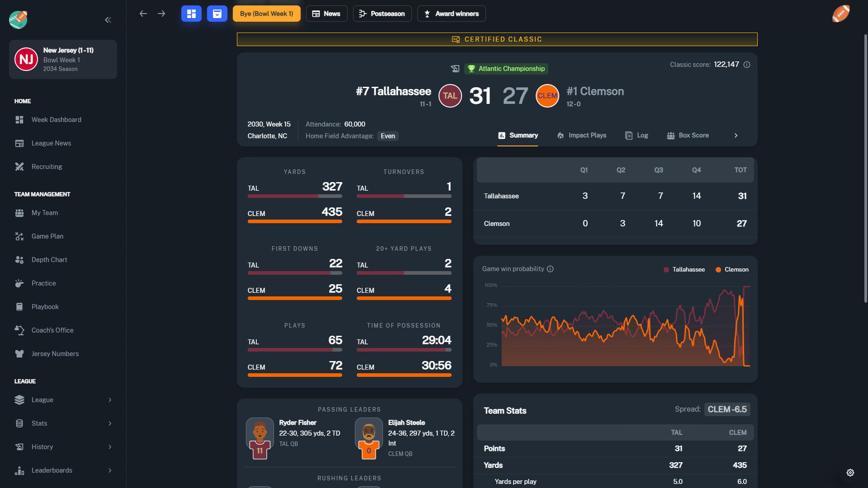Open the Depth Chart page

[49, 259]
